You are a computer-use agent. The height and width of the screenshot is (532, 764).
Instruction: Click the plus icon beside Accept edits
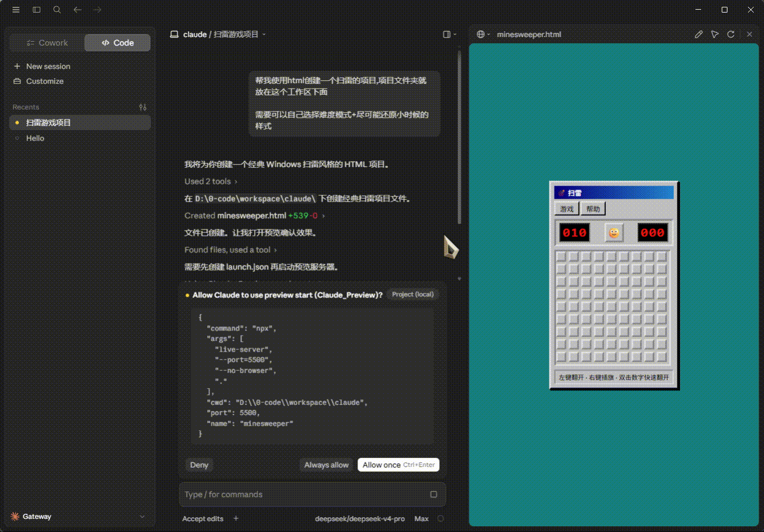[236, 519]
